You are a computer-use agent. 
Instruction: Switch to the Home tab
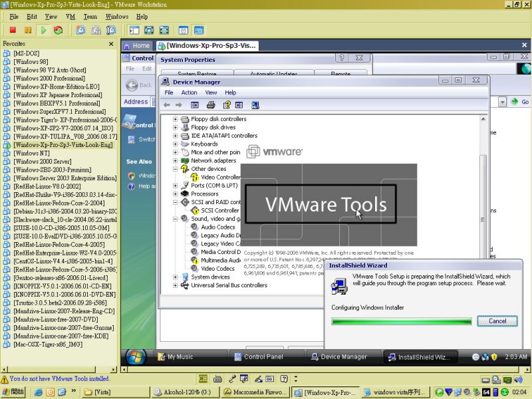coord(137,45)
